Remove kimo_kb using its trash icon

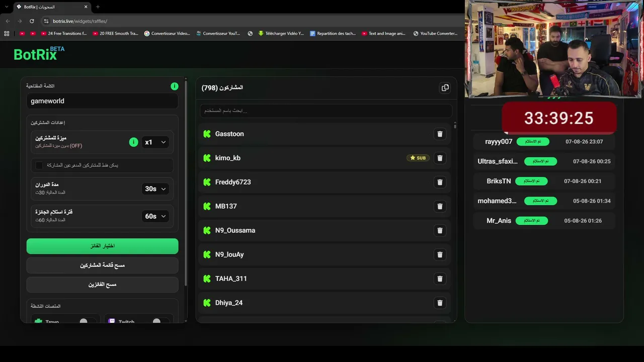tap(440, 158)
